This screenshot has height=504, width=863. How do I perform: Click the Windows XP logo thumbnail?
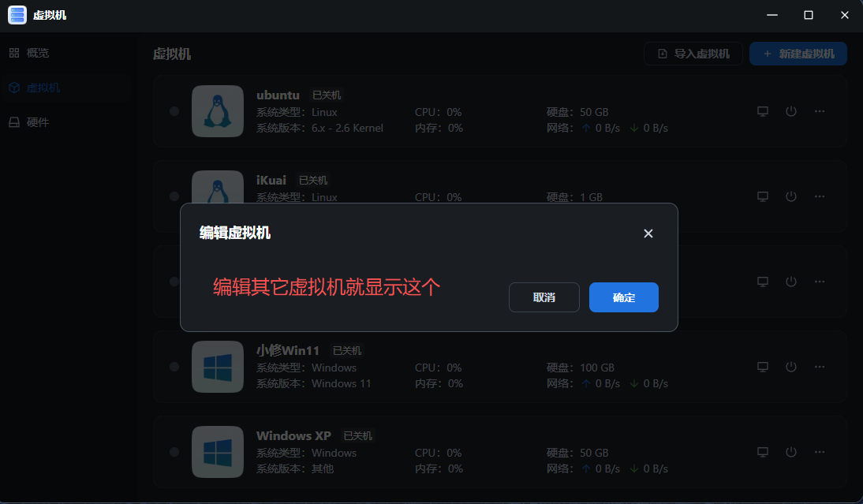pyautogui.click(x=218, y=452)
